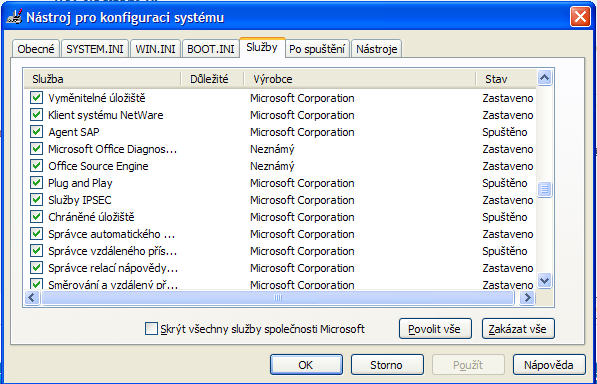
Task: Toggle the Agent SAP checkbox
Action: pyautogui.click(x=36, y=132)
